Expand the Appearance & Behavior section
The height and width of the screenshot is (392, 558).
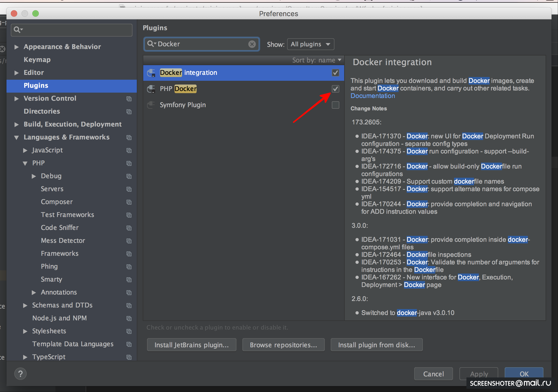click(16, 47)
